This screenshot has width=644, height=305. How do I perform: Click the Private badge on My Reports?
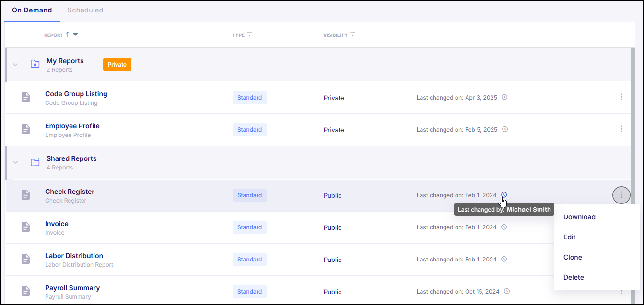(x=117, y=65)
